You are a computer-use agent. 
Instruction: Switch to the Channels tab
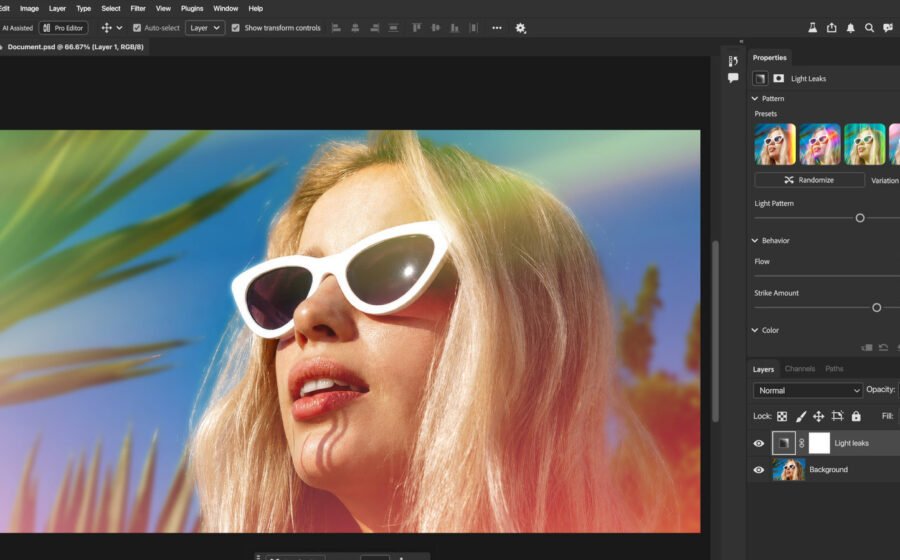[800, 369]
